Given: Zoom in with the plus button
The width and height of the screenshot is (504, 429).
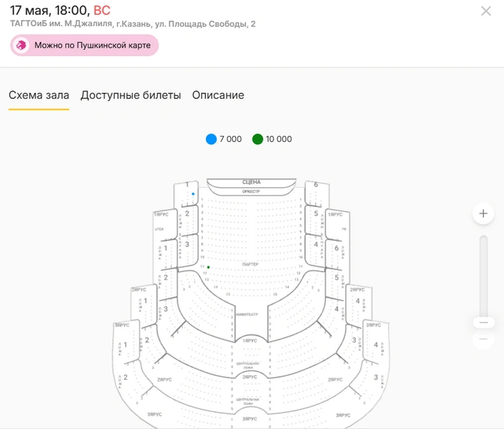Looking at the screenshot, I should pyautogui.click(x=483, y=213).
